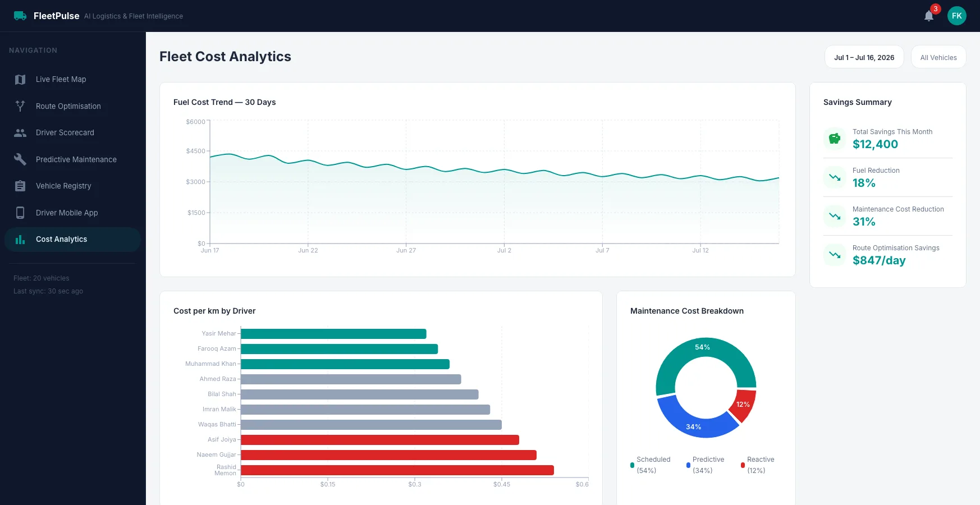Click the Vehicle Registry clipboard icon
Image resolution: width=980 pixels, height=505 pixels.
click(x=20, y=186)
